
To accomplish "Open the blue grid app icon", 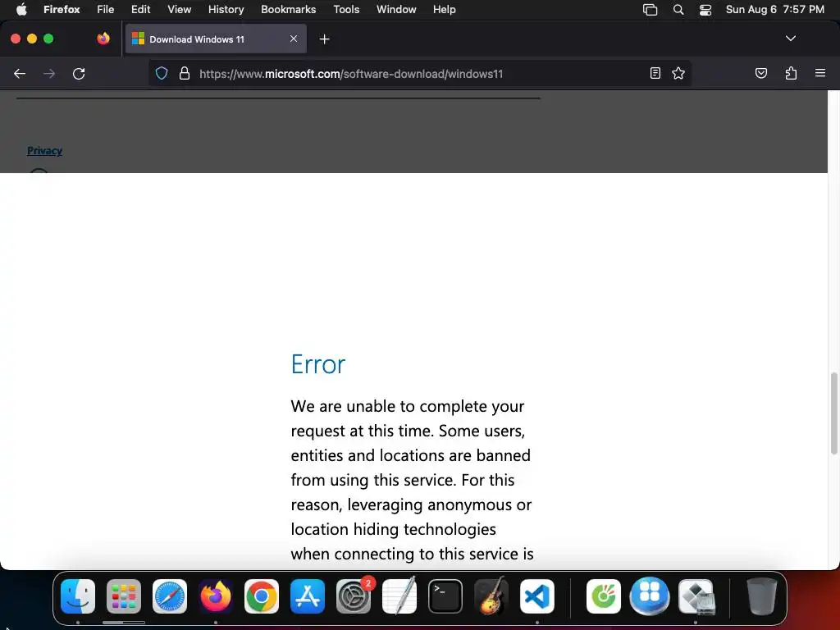I will pos(650,596).
